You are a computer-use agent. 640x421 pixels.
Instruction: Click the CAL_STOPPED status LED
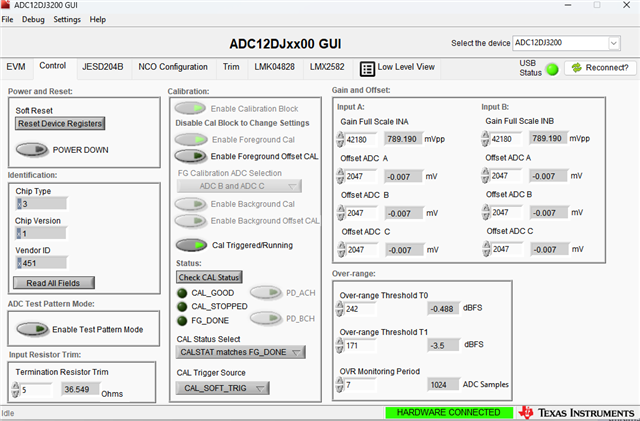182,307
